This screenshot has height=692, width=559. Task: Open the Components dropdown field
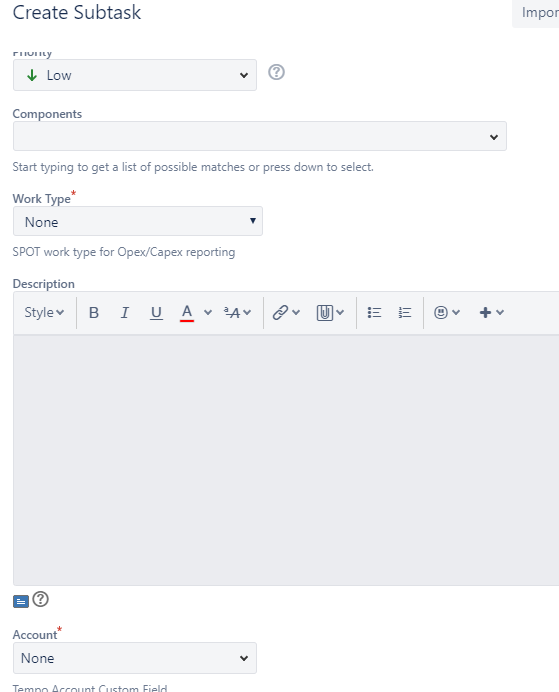[x=260, y=136]
